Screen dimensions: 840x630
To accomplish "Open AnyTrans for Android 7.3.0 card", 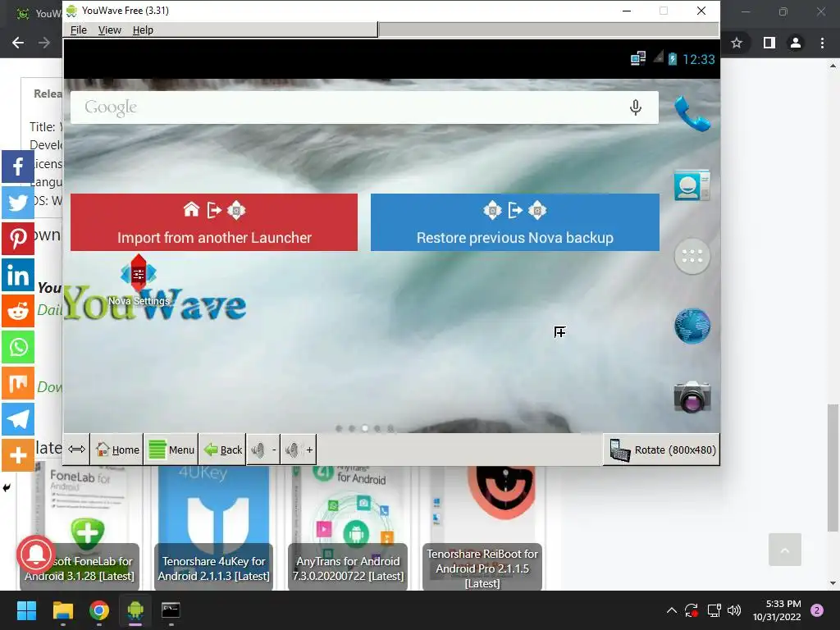I will point(348,527).
